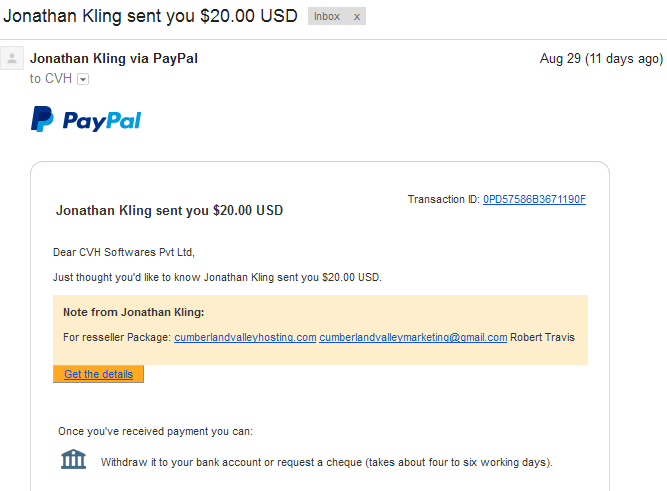Click the 'Withdraw it to your bank account' text

(x=326, y=462)
